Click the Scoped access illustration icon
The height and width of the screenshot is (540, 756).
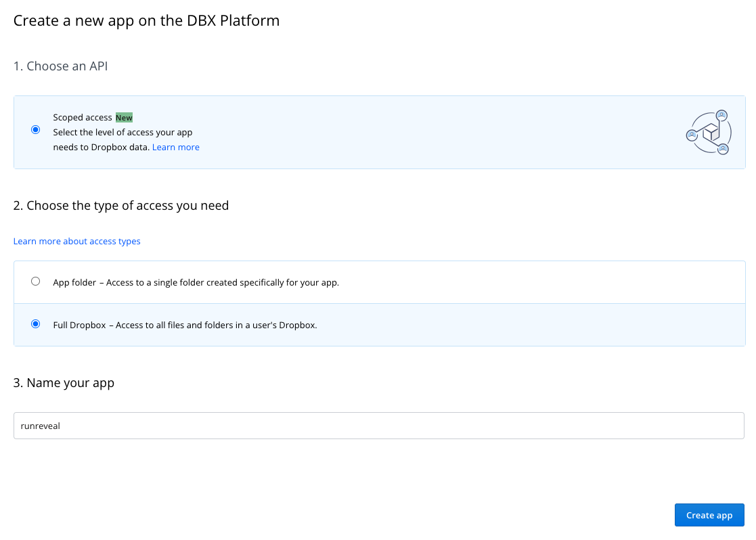point(708,132)
